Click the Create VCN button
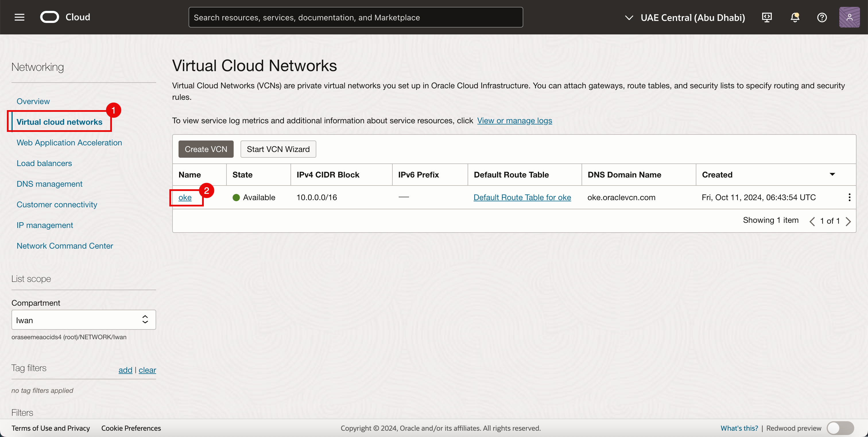 pyautogui.click(x=206, y=149)
